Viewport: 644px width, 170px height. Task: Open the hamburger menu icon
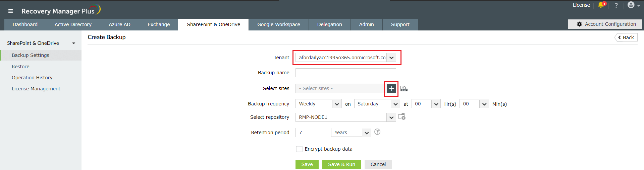tap(10, 11)
